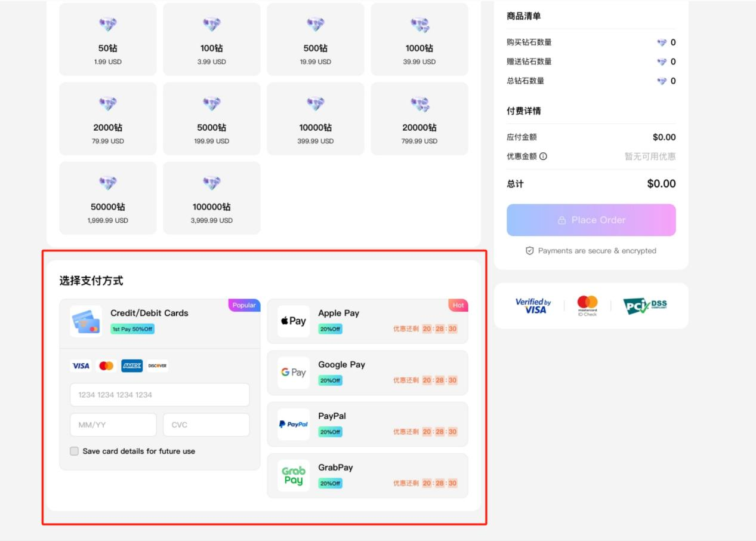Pick the 100000钻 diamond bundle

(x=211, y=198)
